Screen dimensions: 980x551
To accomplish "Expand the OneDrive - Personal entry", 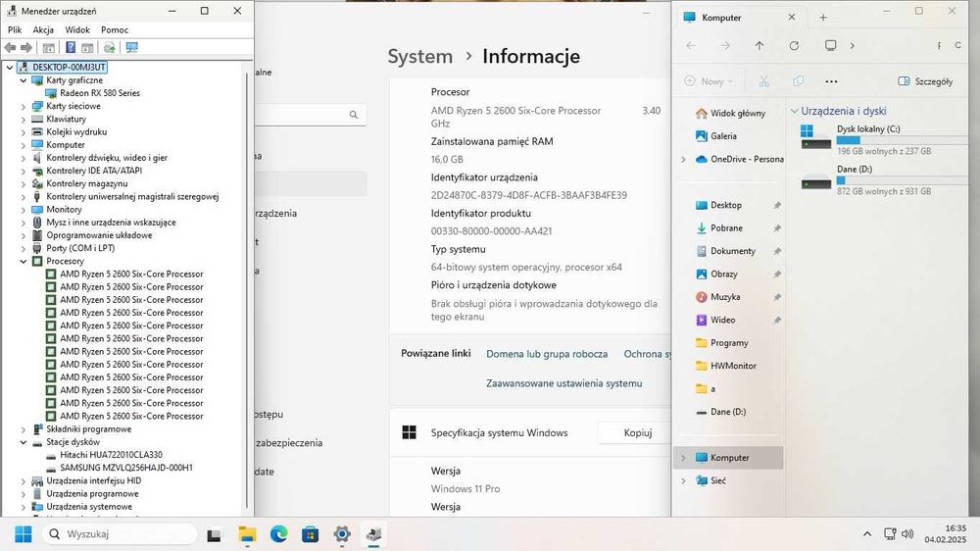I will [683, 160].
